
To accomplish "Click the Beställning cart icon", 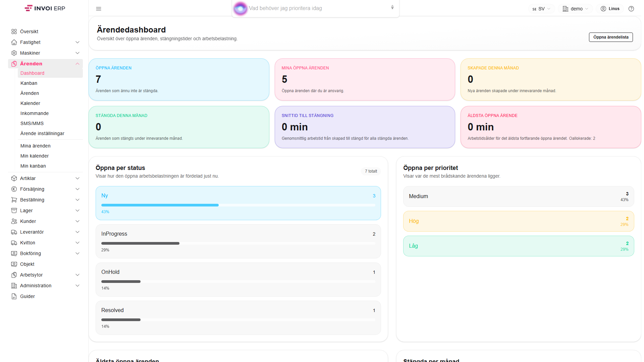I will click(x=14, y=200).
